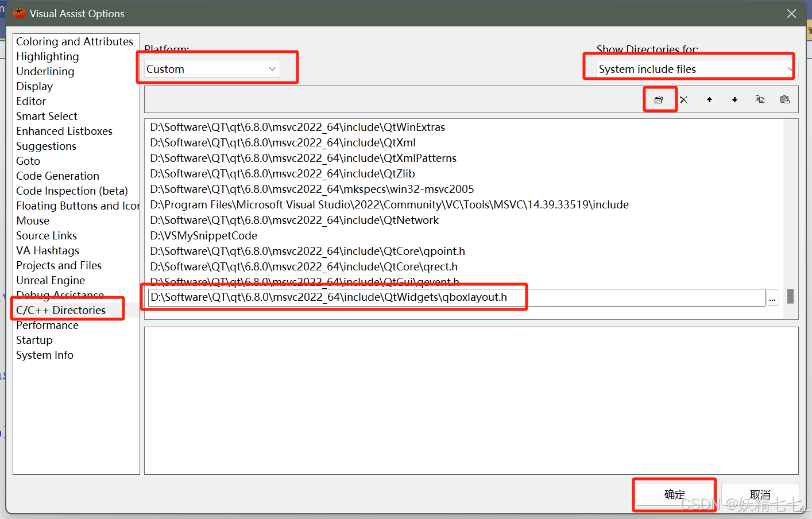Image resolution: width=812 pixels, height=519 pixels.
Task: Select Suggestions in the list
Action: pos(46,146)
